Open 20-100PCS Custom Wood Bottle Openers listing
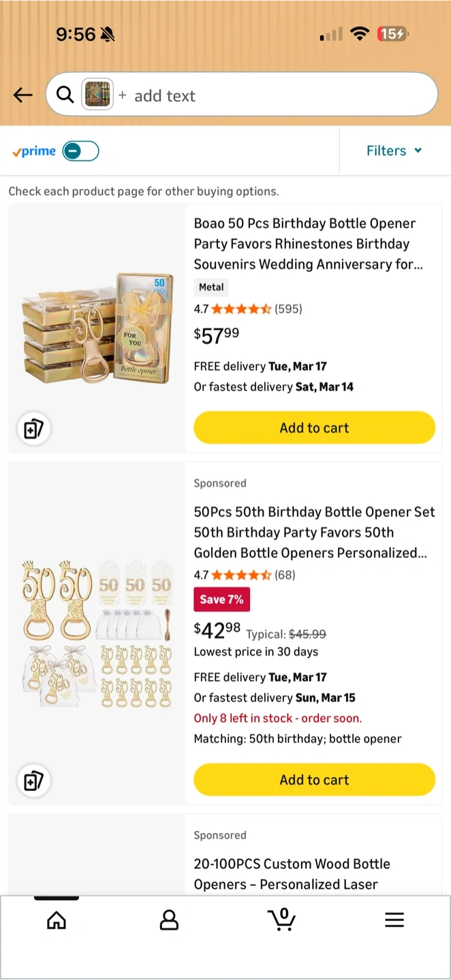The image size is (451, 980). (292, 874)
